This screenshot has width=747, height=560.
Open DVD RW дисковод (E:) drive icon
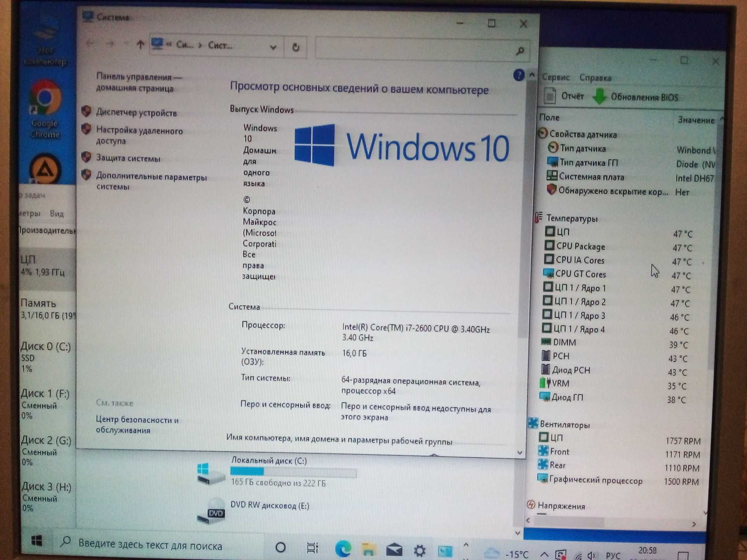point(212,511)
